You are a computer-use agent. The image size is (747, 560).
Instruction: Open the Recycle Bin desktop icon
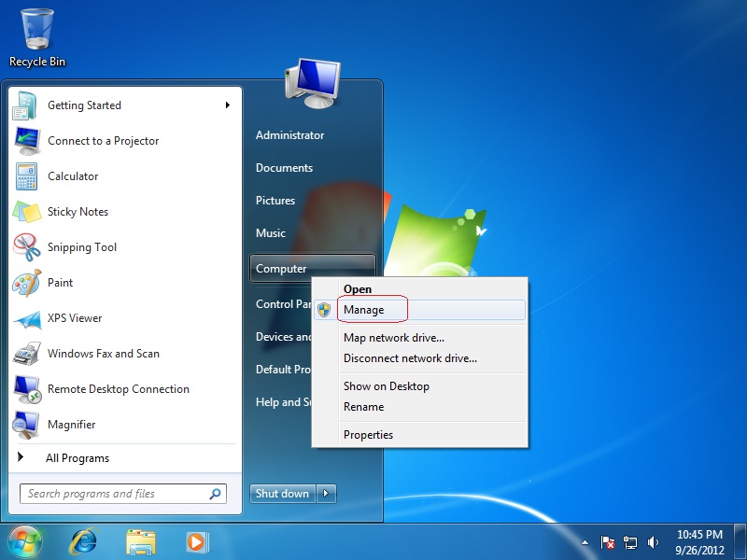click(37, 37)
